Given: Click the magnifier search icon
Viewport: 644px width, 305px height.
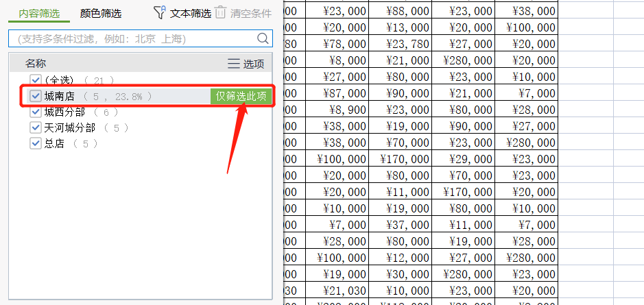Looking at the screenshot, I should pos(263,38).
